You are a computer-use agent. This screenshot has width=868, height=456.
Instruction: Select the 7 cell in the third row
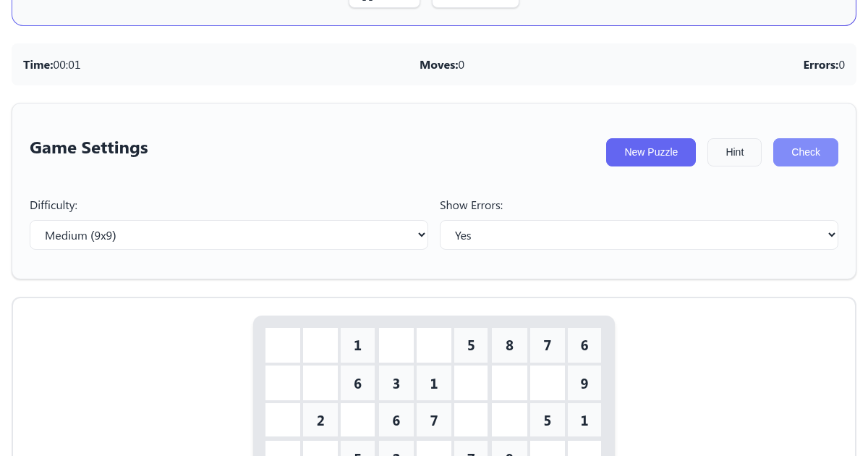coord(434,421)
